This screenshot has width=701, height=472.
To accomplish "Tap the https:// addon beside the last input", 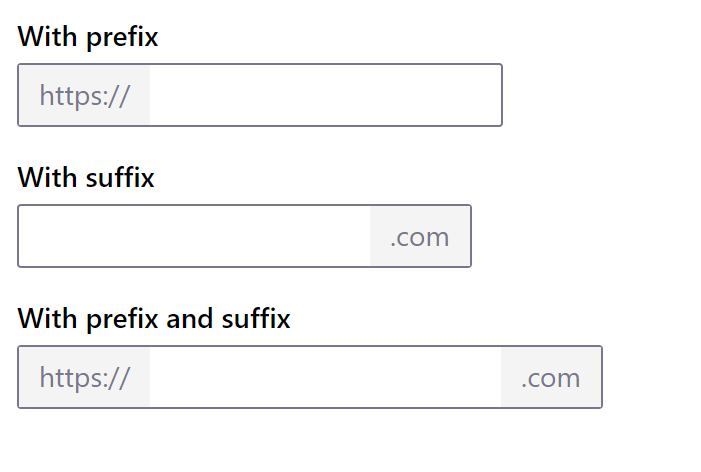I will [85, 378].
